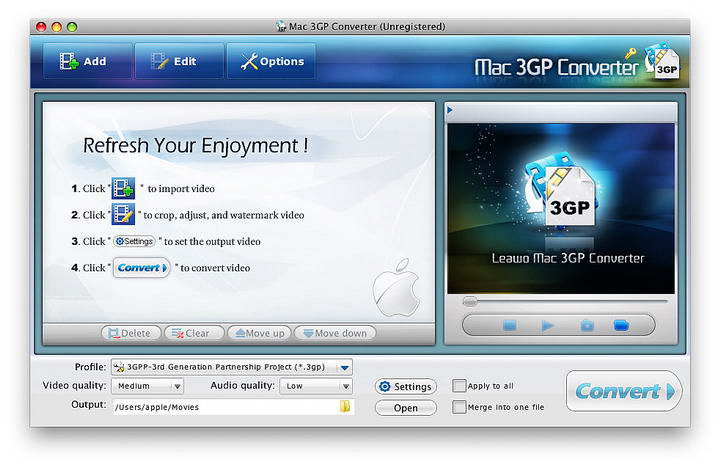The width and height of the screenshot is (720, 468).
Task: Take a snapshot with camera icon
Action: (587, 326)
